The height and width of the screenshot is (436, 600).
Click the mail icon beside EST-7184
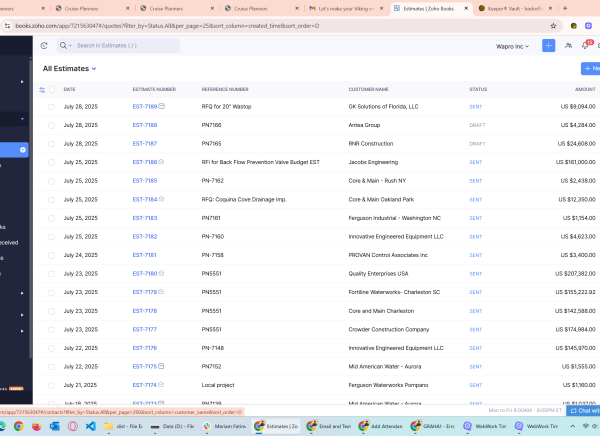[162, 199]
